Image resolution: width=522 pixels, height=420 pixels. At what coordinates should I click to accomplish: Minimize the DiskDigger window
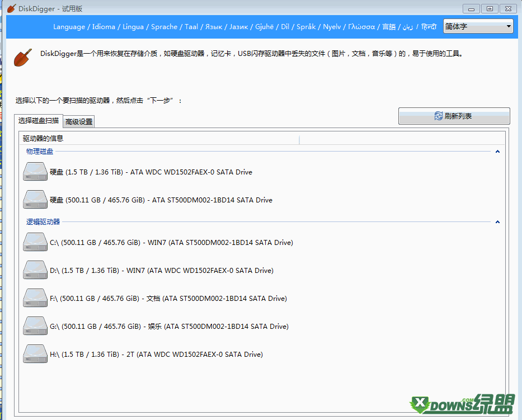(x=471, y=8)
